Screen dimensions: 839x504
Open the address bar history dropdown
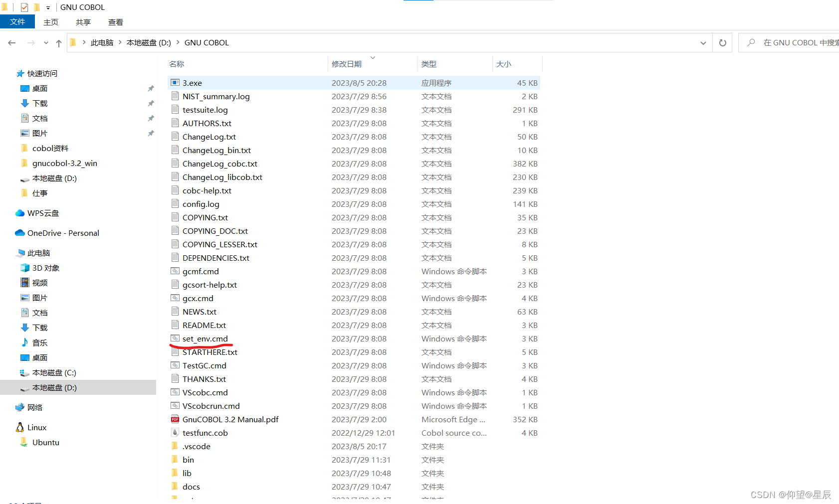(703, 42)
